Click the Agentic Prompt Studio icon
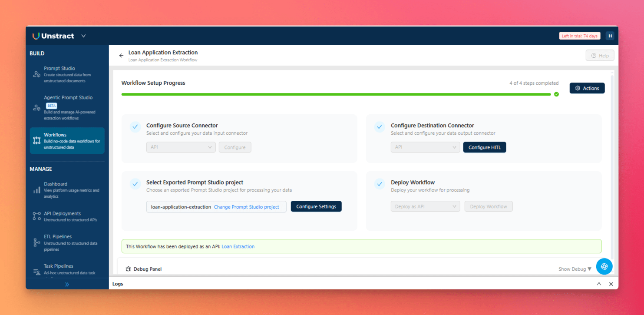 click(x=37, y=107)
